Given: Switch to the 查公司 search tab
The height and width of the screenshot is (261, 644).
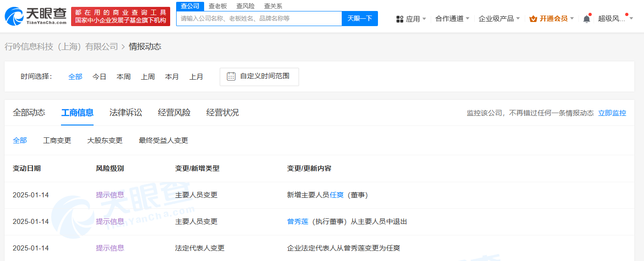Looking at the screenshot, I should pyautogui.click(x=190, y=6).
